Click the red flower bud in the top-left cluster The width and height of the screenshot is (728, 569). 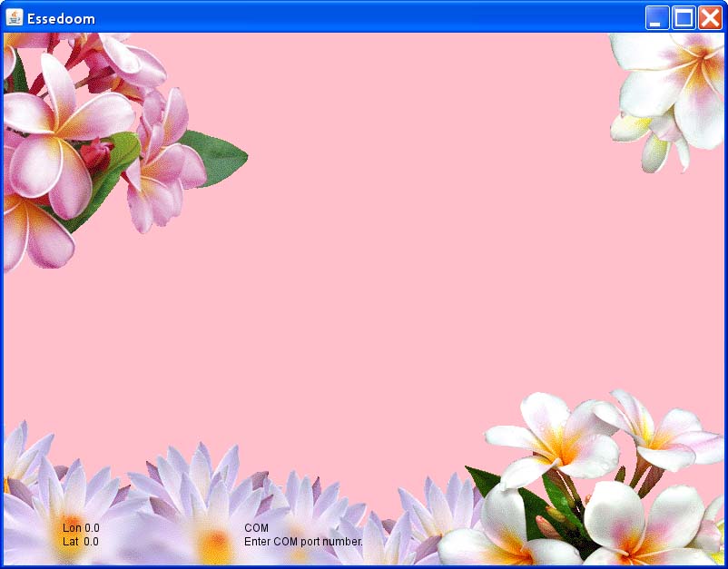tap(95, 156)
